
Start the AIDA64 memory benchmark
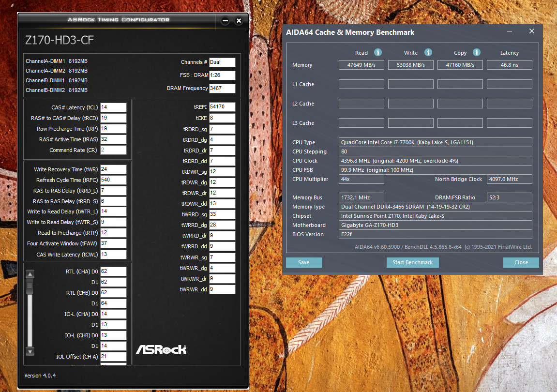pyautogui.click(x=412, y=262)
